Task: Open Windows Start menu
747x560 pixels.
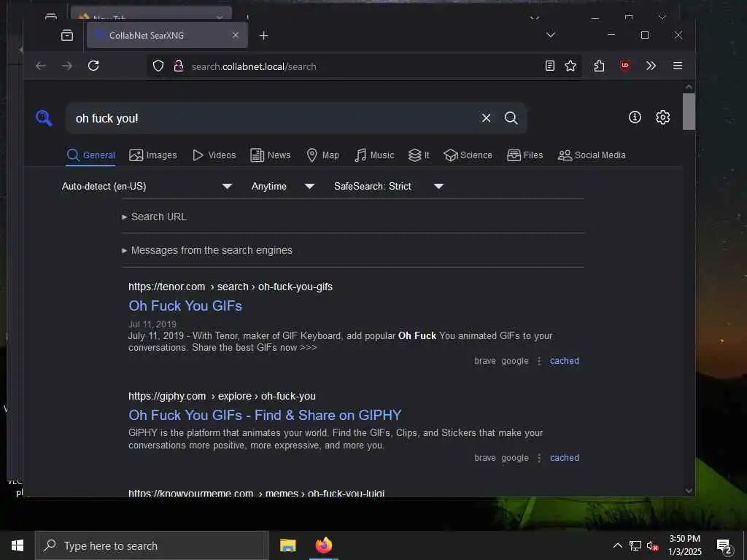Action: (18, 545)
